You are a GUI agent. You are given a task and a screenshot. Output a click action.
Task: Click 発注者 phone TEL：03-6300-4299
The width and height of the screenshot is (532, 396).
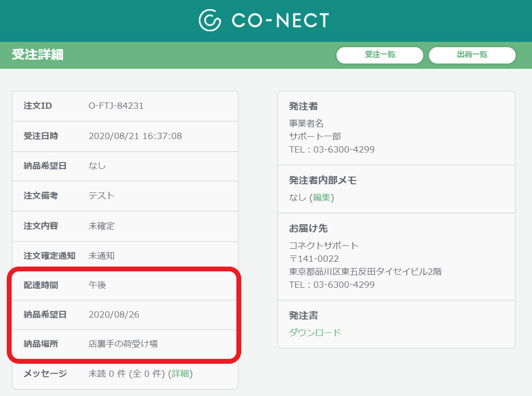332,150
